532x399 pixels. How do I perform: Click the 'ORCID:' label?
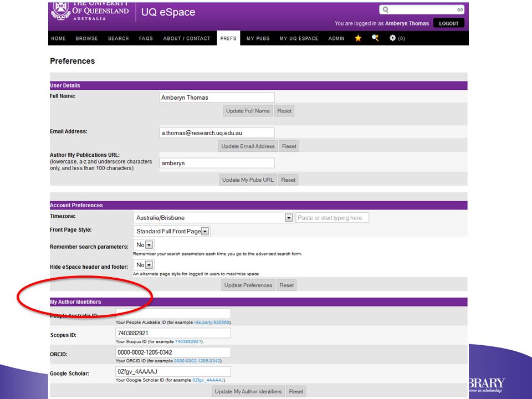59,354
